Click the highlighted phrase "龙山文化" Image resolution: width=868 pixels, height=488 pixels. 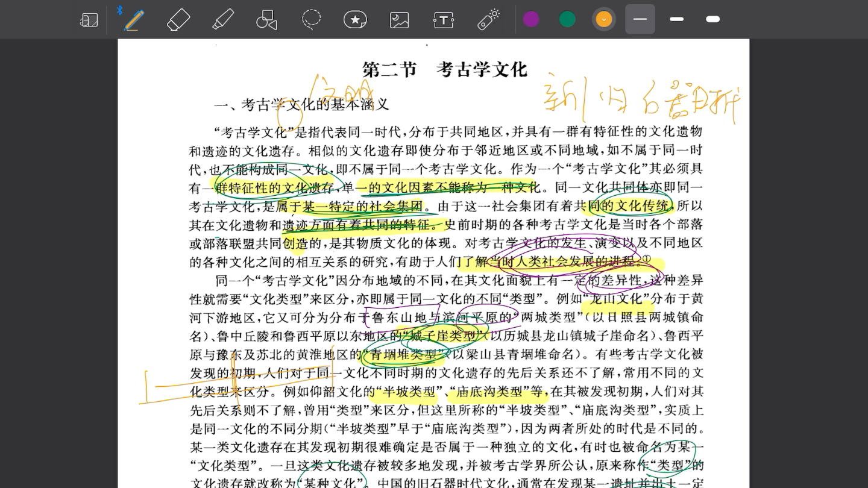[x=618, y=299]
